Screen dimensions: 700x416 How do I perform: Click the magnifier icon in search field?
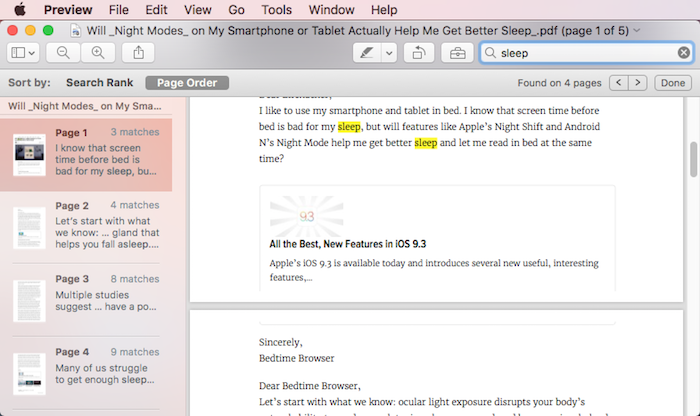click(x=490, y=53)
